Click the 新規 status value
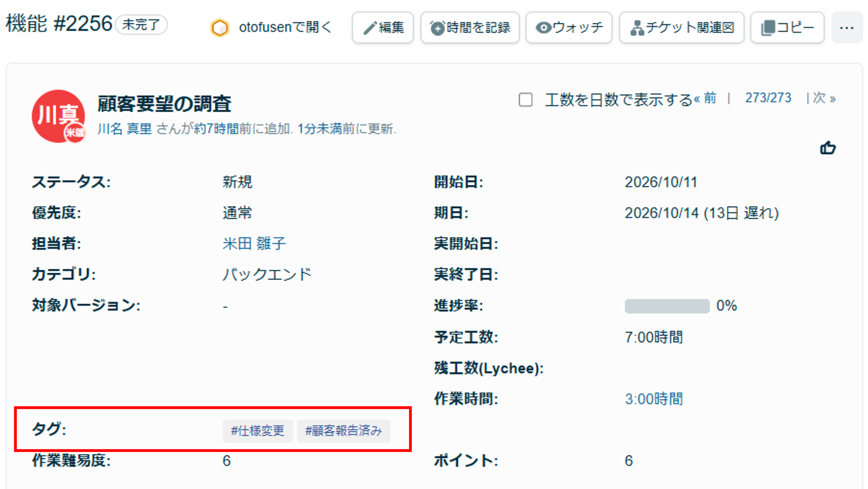 (x=237, y=182)
